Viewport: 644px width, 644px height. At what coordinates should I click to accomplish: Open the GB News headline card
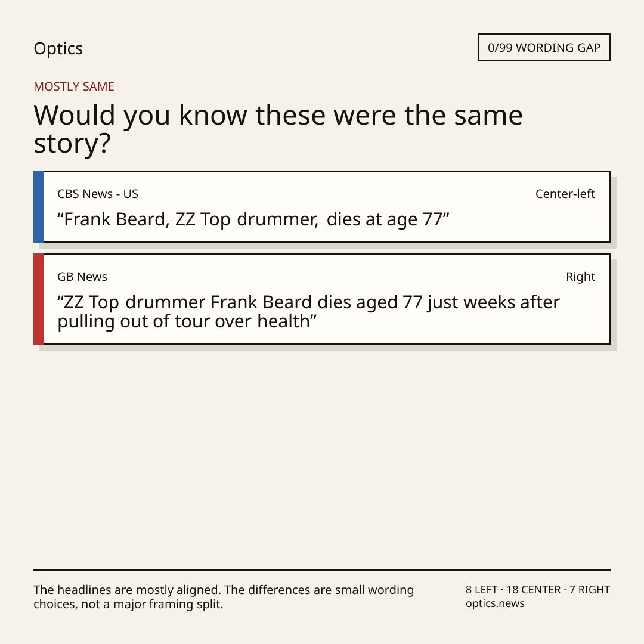tap(322, 299)
